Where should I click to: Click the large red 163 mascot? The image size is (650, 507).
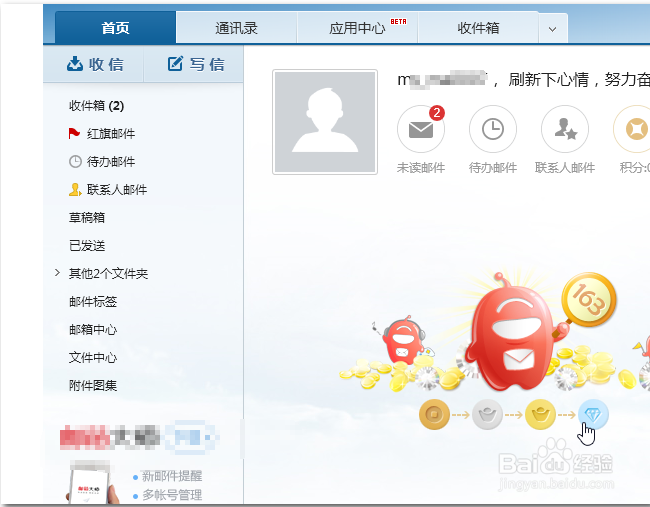tap(513, 332)
